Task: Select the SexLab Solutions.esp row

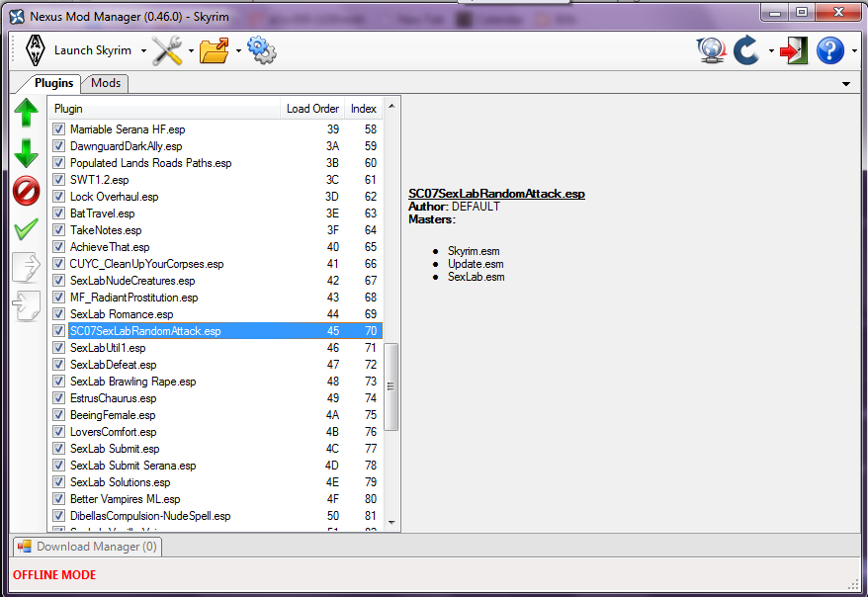Action: pyautogui.click(x=216, y=482)
